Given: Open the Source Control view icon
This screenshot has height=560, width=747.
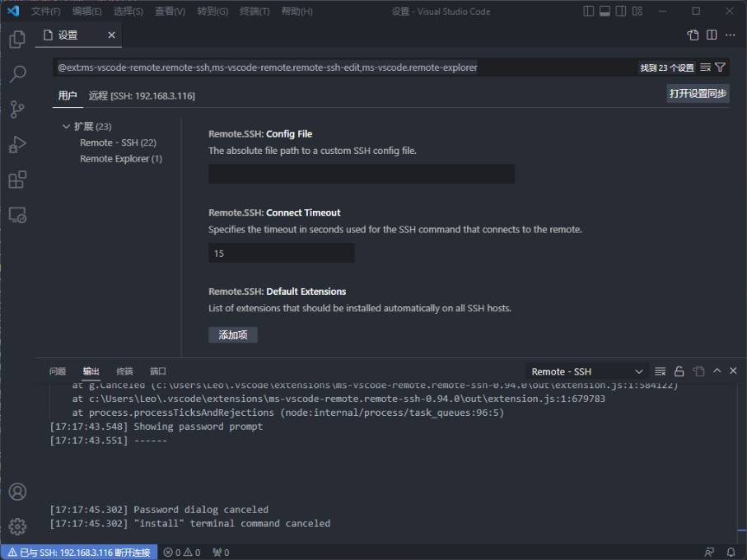Looking at the screenshot, I should pyautogui.click(x=17, y=109).
